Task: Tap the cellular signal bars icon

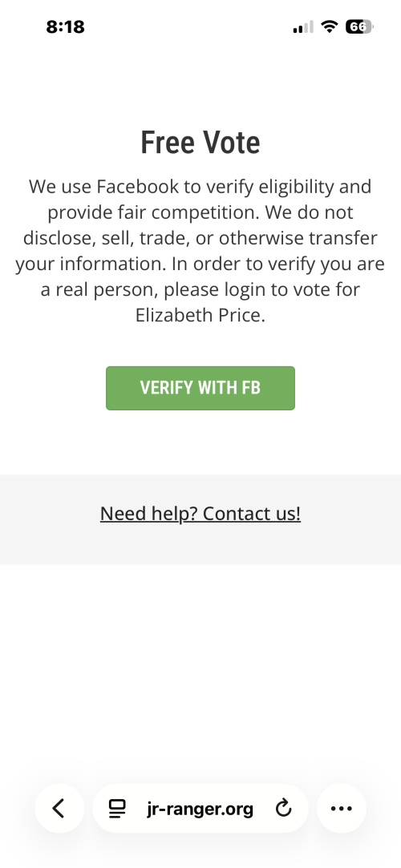Action: [x=303, y=26]
